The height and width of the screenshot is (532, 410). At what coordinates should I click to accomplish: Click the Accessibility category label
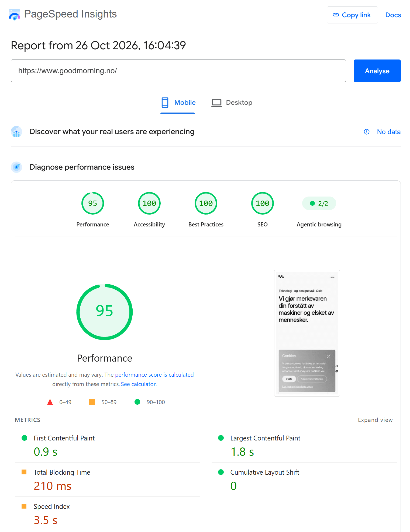pos(149,225)
